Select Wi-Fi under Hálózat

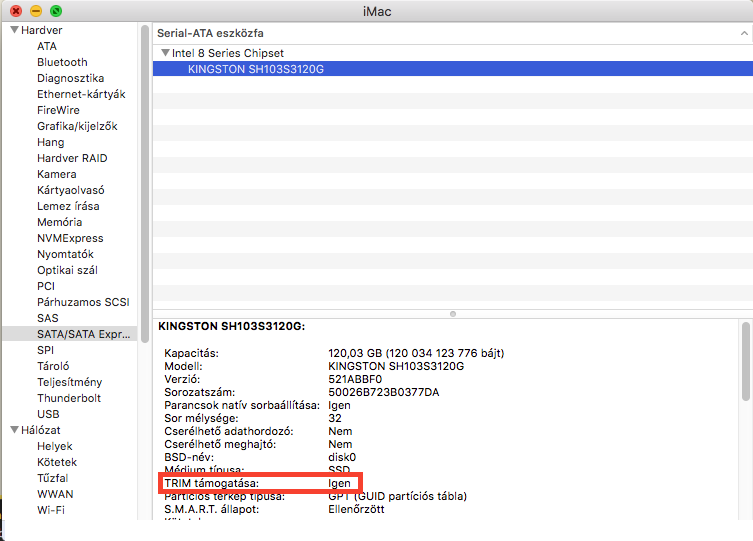[x=51, y=510]
